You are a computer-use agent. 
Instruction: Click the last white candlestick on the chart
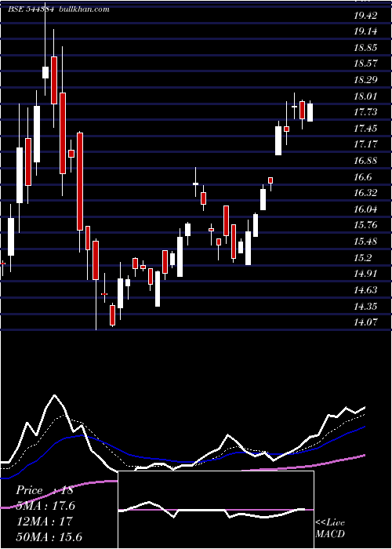click(x=310, y=112)
